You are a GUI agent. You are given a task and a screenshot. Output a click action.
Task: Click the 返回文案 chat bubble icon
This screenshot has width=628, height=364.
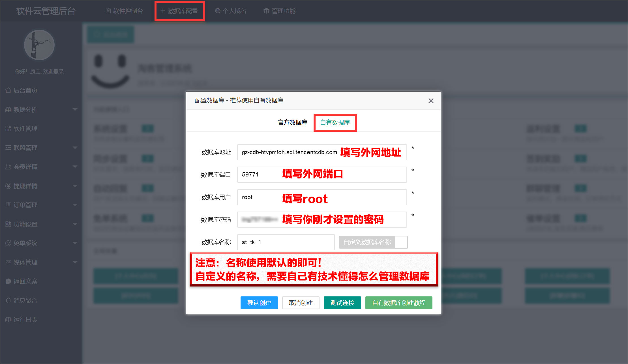[x=8, y=281]
